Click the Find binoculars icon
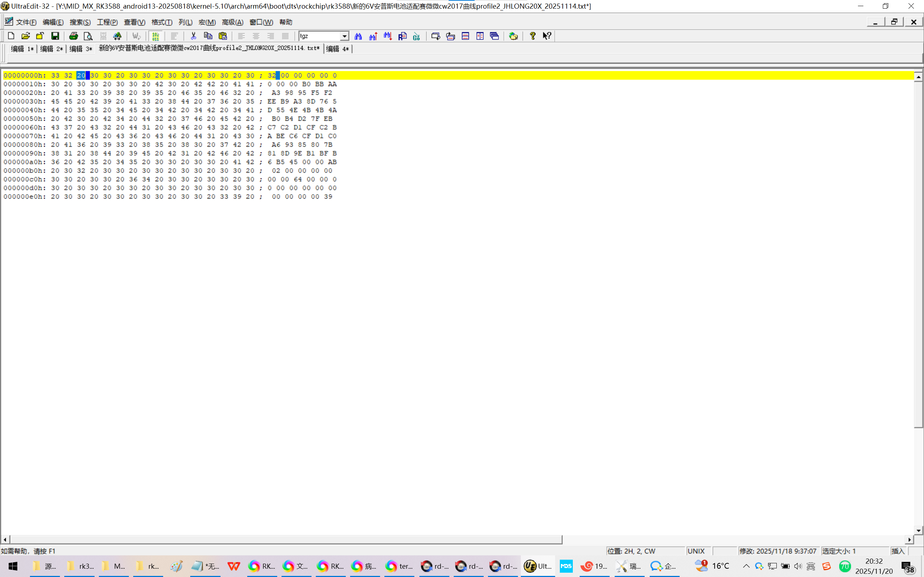 [358, 36]
